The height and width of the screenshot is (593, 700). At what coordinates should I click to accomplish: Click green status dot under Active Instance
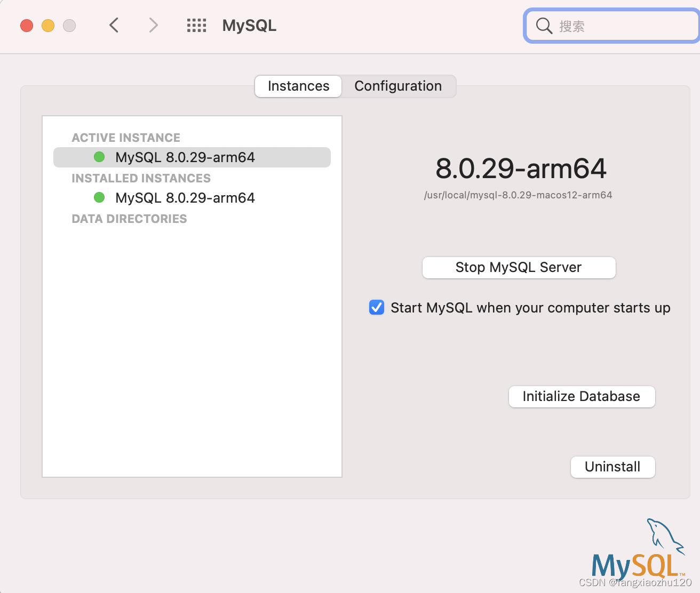click(x=99, y=157)
